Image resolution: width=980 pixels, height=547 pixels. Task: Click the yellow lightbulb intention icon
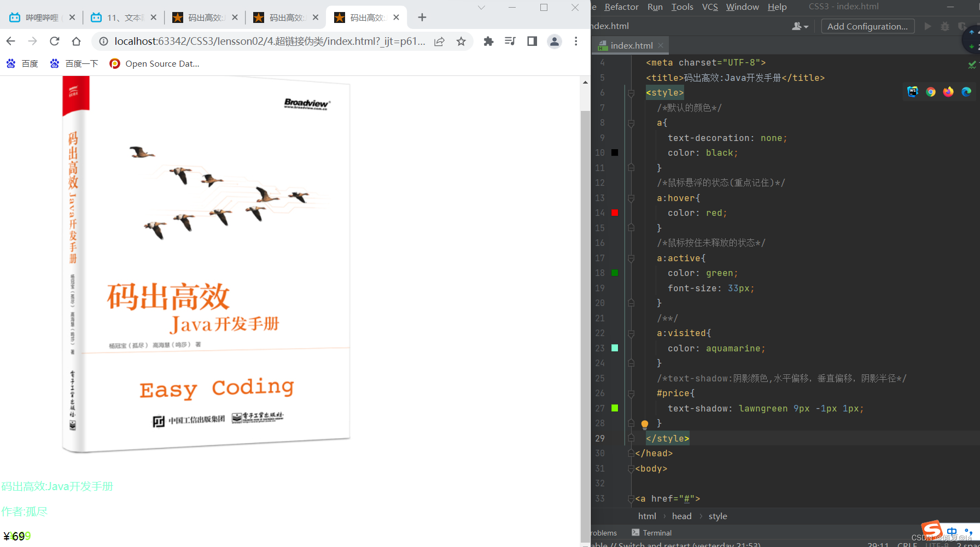pos(645,424)
